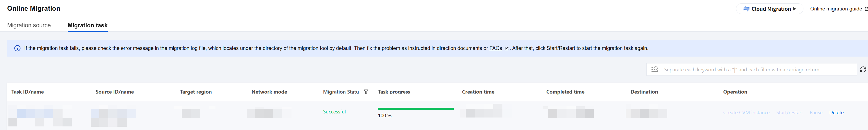The width and height of the screenshot is (868, 130).
Task: Click the Successful status text
Action: [334, 112]
